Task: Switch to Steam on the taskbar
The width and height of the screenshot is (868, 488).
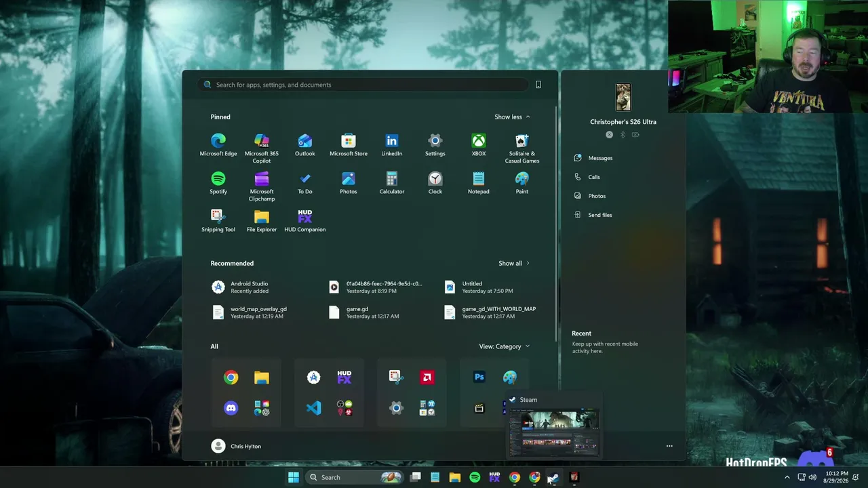Action: tap(554, 477)
